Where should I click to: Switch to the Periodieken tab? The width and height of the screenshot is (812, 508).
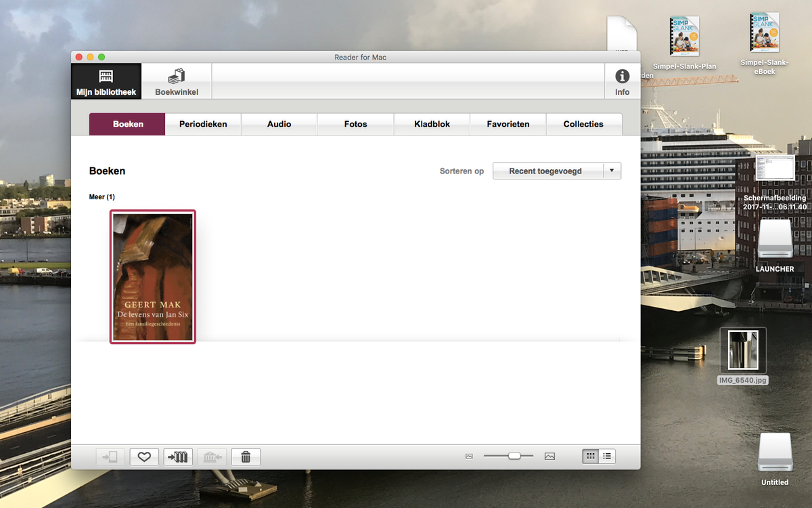pos(203,124)
